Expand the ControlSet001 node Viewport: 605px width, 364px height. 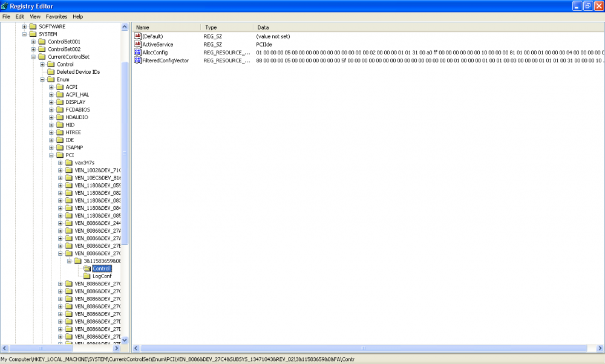34,42
